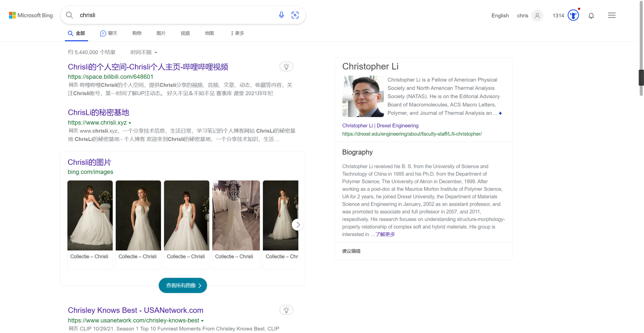The height and width of the screenshot is (333, 644).
Task: Click search input field containing chrisli
Action: 176,15
